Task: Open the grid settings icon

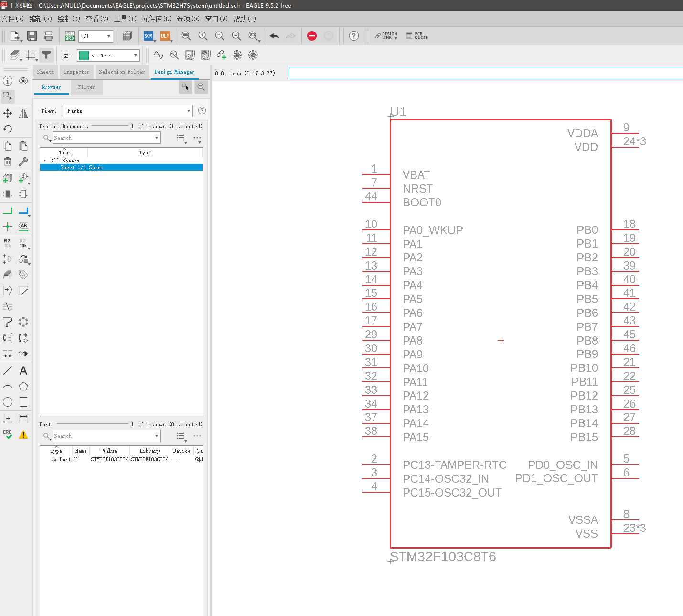Action: 31,55
